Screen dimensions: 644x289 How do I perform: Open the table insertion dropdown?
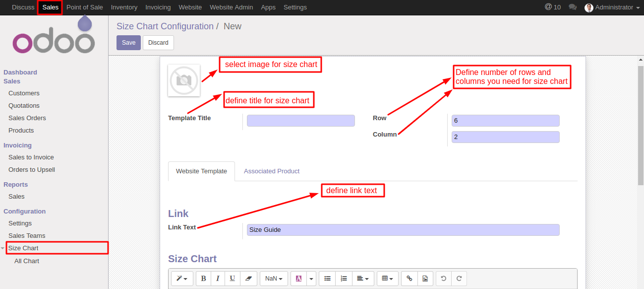pos(387,278)
